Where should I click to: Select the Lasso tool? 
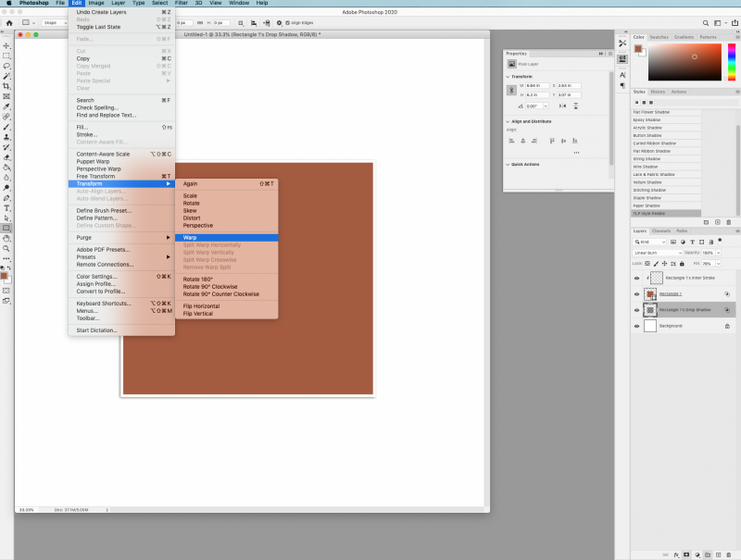click(6, 66)
